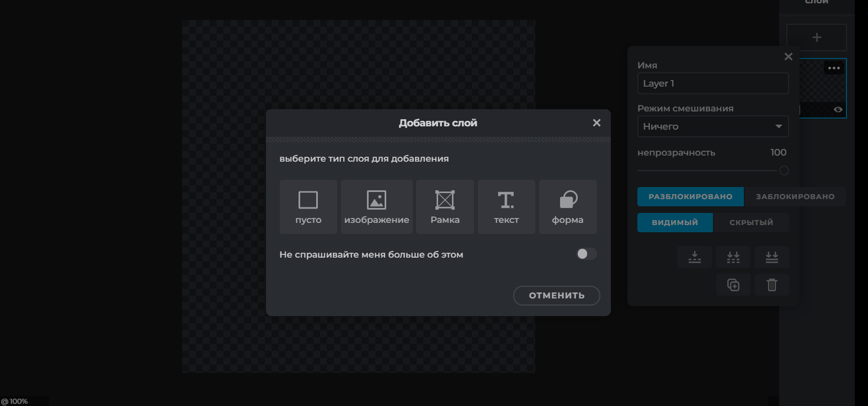This screenshot has width=868, height=406.
Task: Open the layer three-dots options menu
Action: coord(834,68)
